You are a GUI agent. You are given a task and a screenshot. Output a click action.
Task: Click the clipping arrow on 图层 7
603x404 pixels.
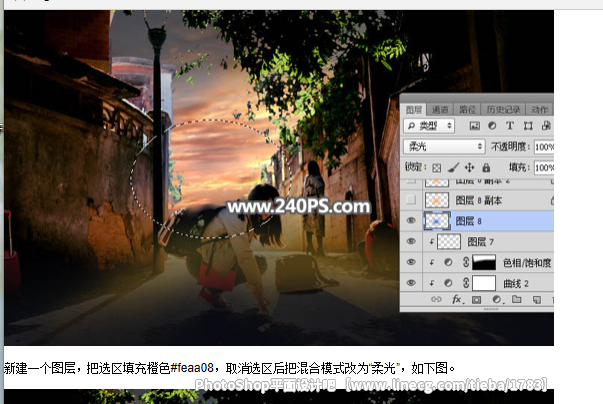point(431,241)
